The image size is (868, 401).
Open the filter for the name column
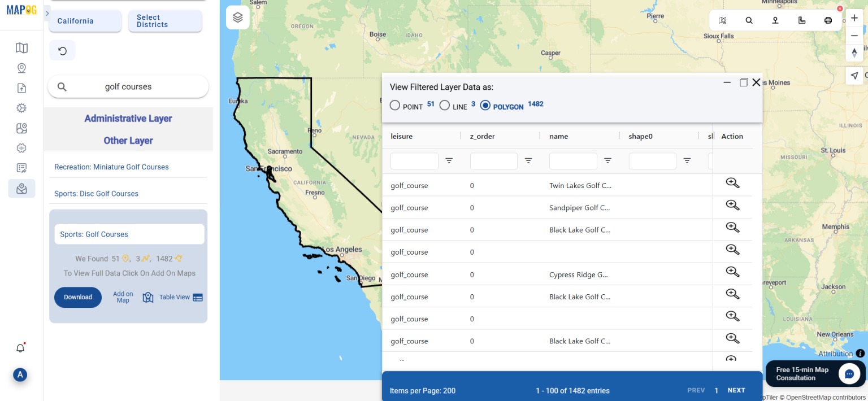608,161
